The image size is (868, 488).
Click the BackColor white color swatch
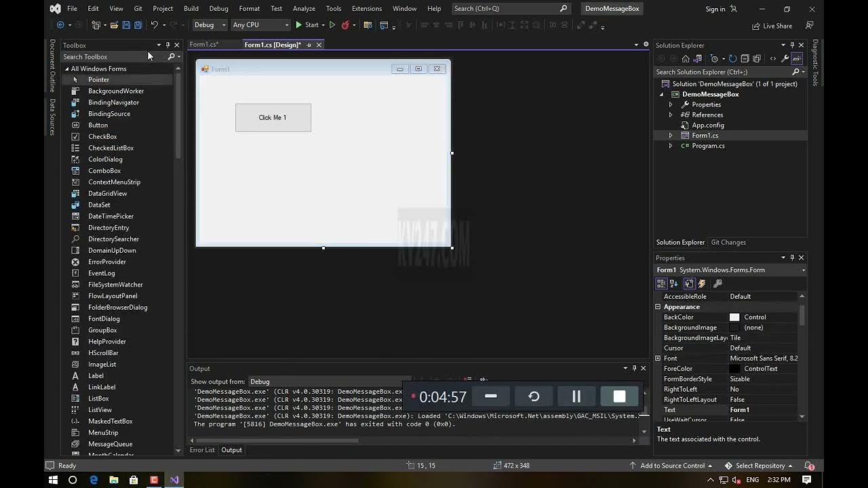[734, 317]
